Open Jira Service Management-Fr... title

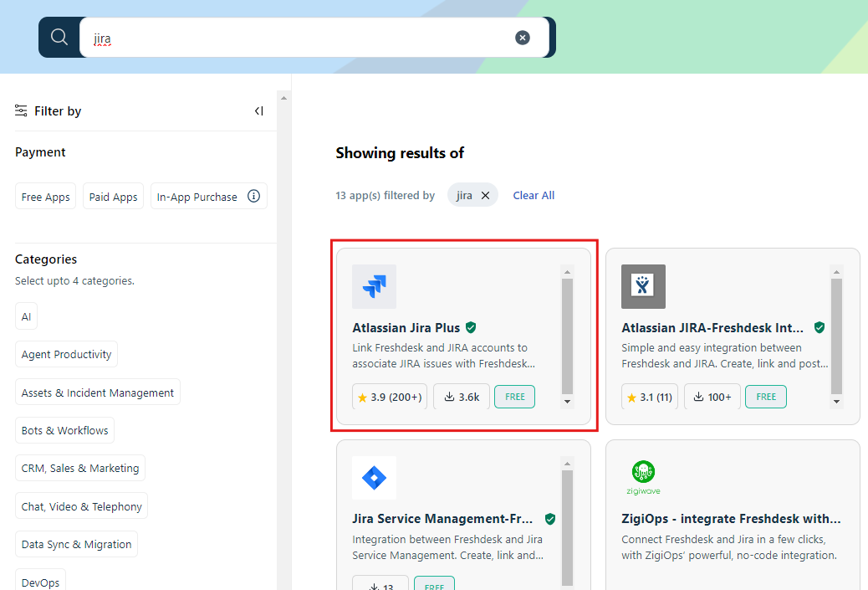coord(442,519)
